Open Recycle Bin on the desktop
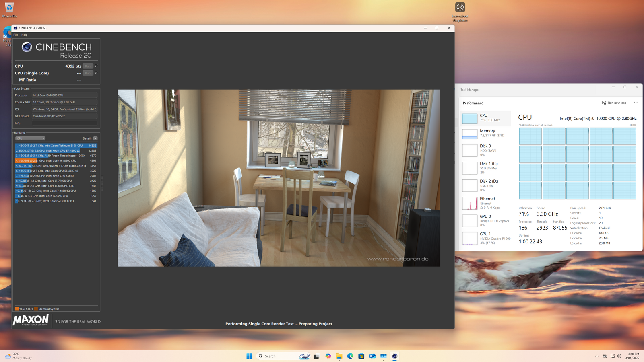Screen dimensions: 644x362 click(9, 10)
